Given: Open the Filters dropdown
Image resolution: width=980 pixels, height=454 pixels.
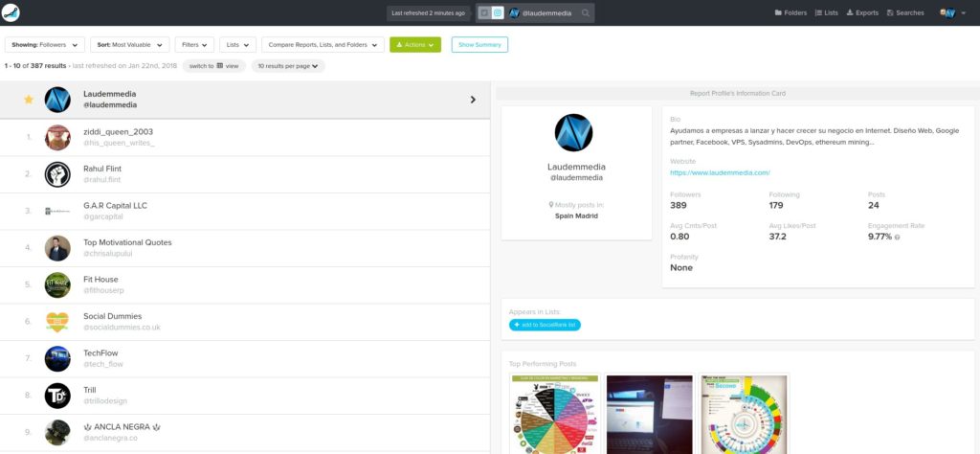Looking at the screenshot, I should pyautogui.click(x=194, y=45).
